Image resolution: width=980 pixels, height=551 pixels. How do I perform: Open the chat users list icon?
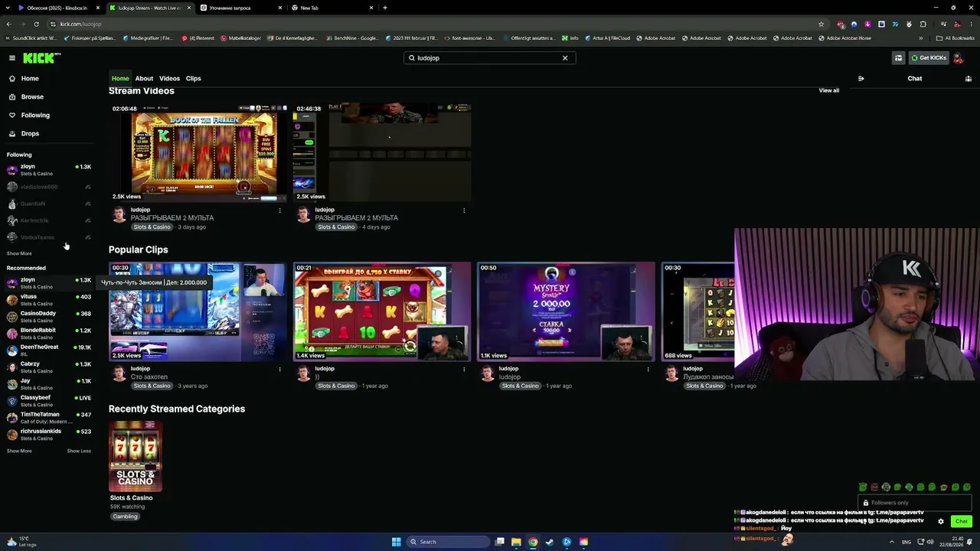pyautogui.click(x=969, y=79)
